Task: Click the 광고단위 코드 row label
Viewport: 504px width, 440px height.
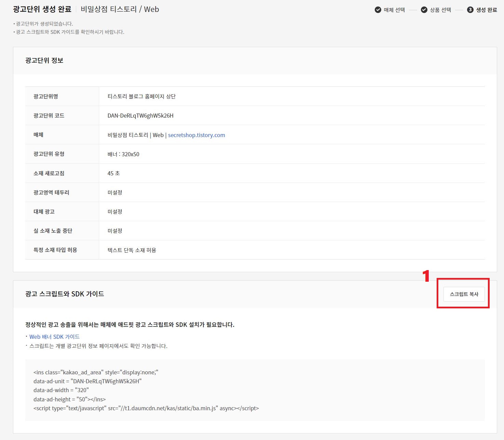Action: pos(49,116)
